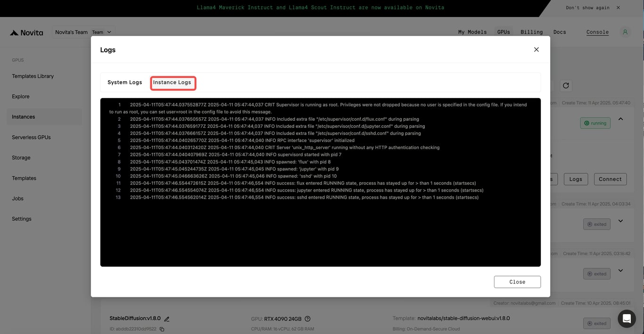This screenshot has width=644, height=334.
Task: Close the announcement banner X icon
Action: (x=618, y=8)
